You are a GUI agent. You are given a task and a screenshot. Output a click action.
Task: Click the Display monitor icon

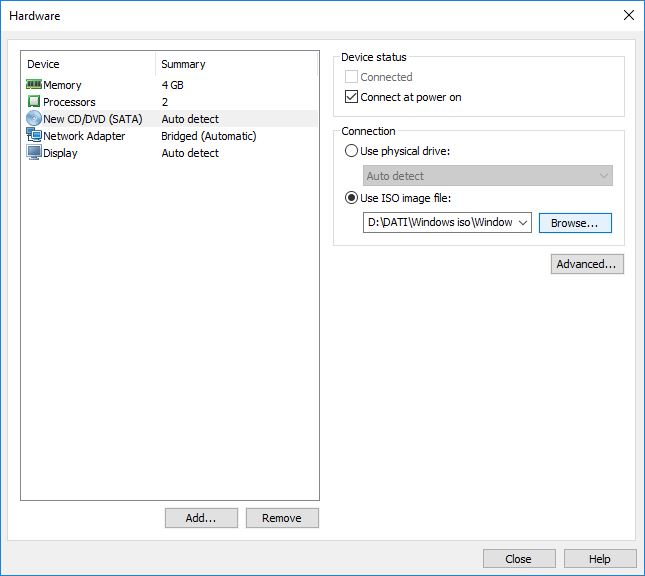34,152
